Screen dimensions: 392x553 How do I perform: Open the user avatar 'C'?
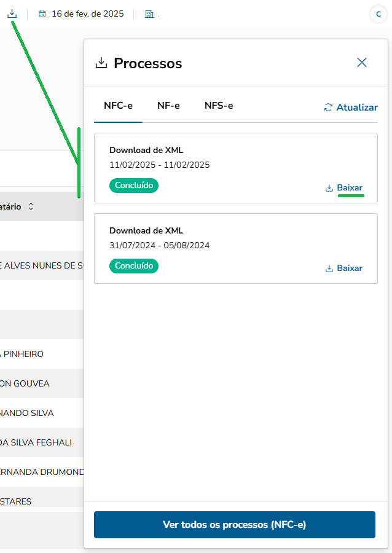click(x=378, y=14)
